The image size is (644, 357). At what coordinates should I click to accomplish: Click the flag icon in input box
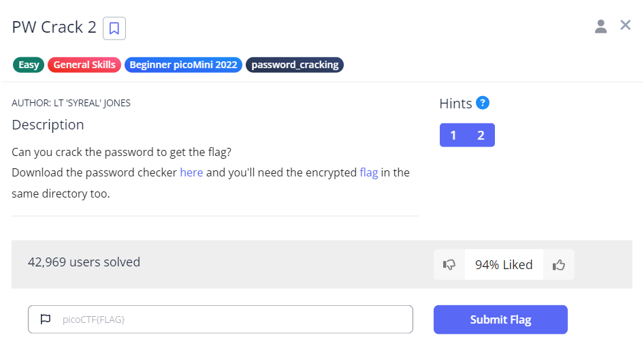coord(46,319)
